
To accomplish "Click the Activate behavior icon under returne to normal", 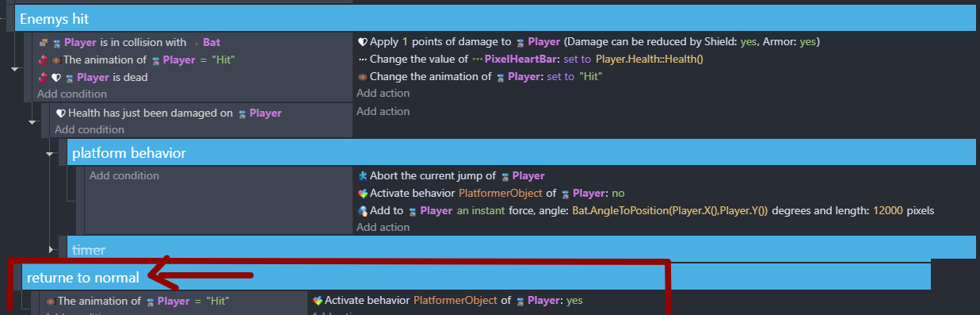I will click(x=318, y=301).
